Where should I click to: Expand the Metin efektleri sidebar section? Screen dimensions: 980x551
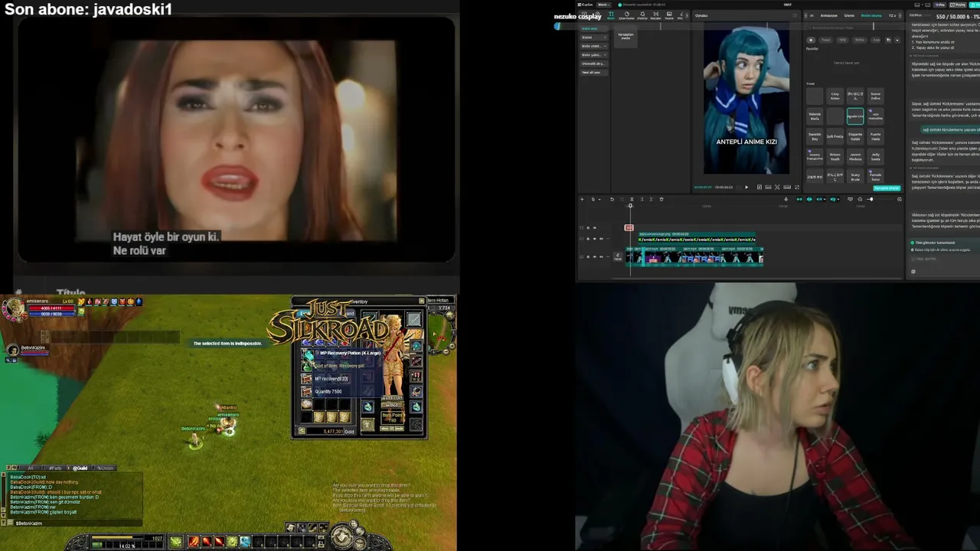(593, 46)
